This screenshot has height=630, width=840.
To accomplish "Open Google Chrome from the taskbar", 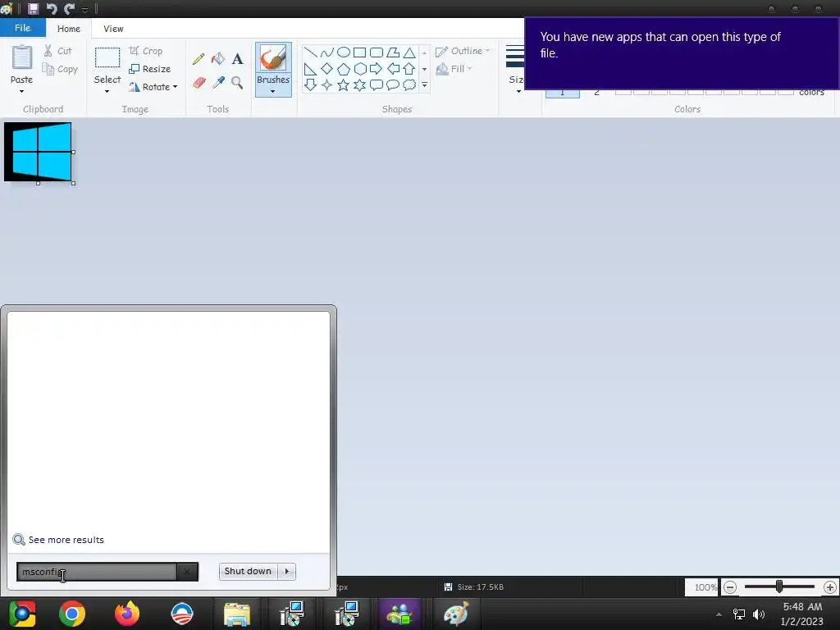I will [x=72, y=614].
